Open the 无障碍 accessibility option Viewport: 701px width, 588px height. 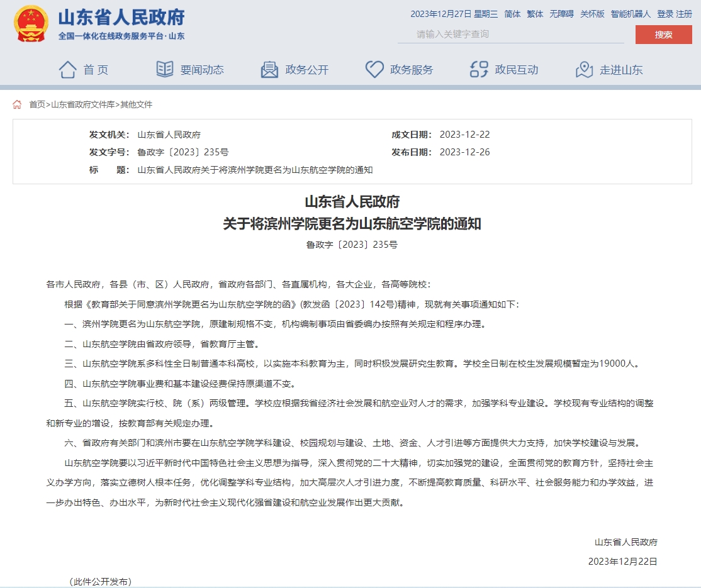click(561, 14)
